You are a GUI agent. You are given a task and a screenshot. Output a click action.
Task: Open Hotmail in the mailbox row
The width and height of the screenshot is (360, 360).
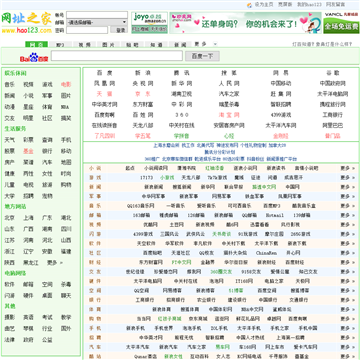[x=275, y=215]
